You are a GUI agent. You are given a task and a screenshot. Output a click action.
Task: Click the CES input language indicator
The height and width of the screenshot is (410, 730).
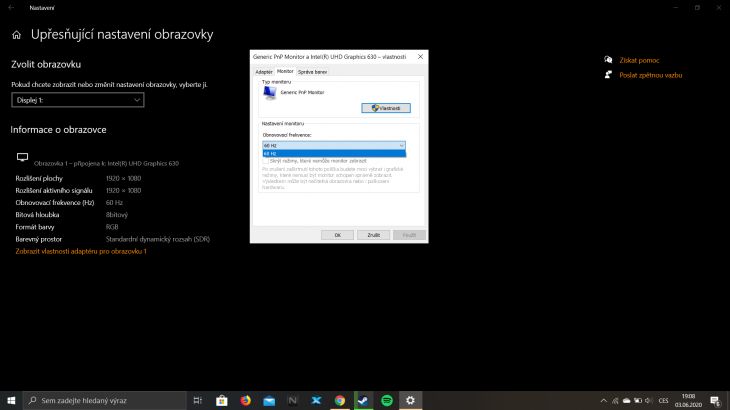pos(663,400)
